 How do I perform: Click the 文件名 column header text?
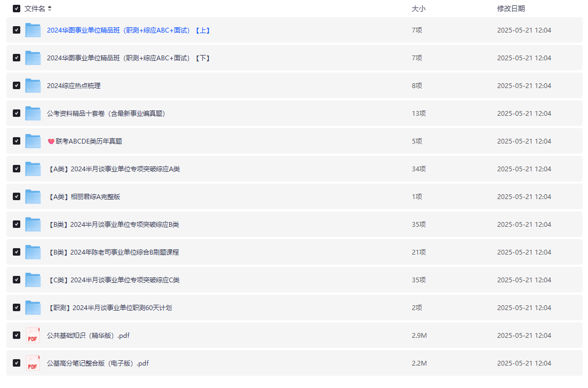pyautogui.click(x=35, y=9)
